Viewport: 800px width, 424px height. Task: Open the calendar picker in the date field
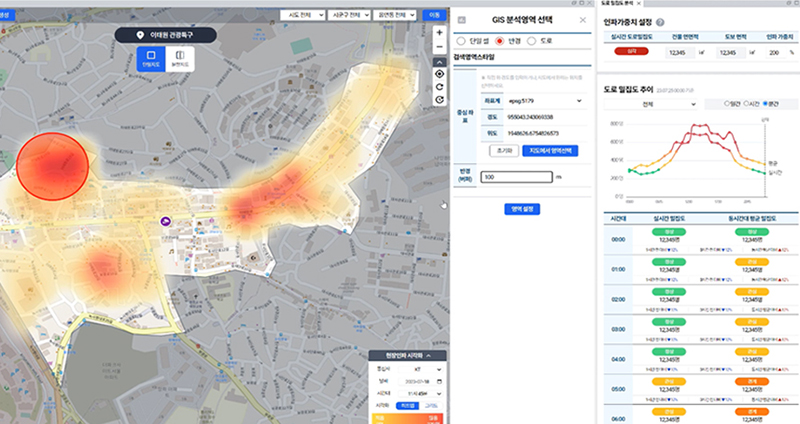point(437,381)
